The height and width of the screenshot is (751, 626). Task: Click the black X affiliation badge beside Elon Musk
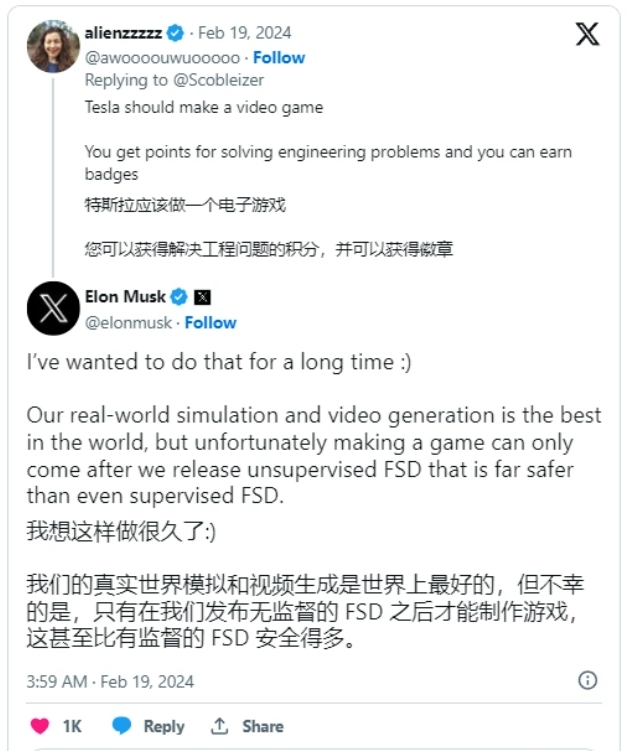click(x=202, y=297)
